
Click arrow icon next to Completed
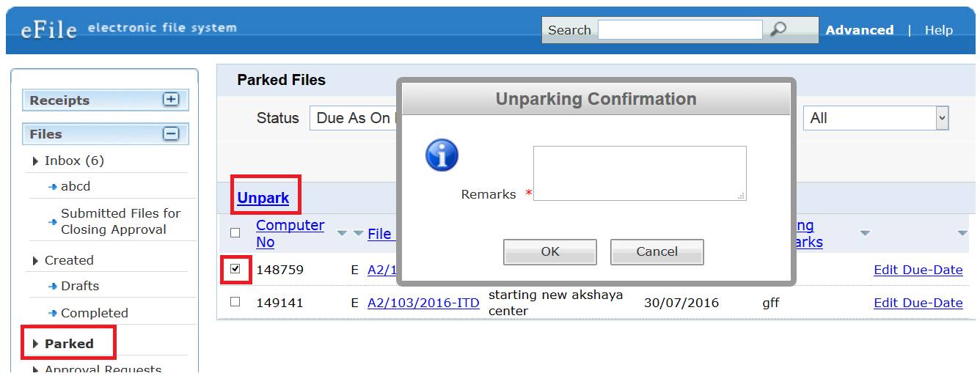(x=53, y=313)
